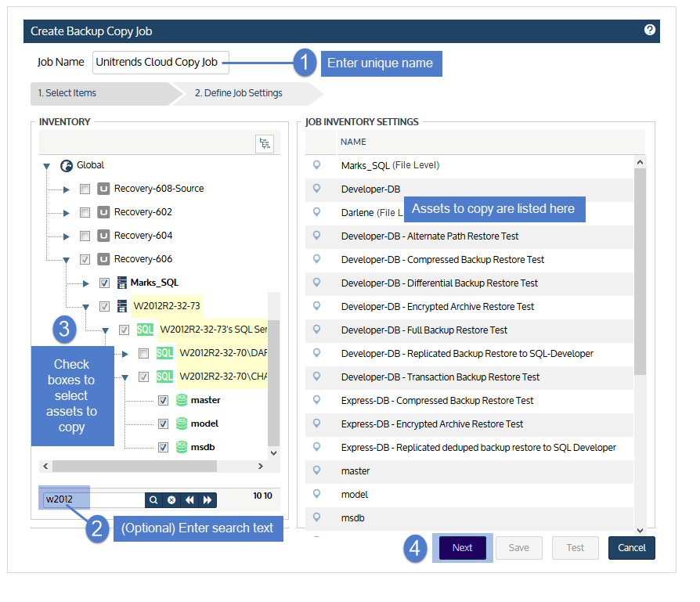Uncheck the msdb database checkbox
This screenshot has width=700, height=602.
click(164, 448)
